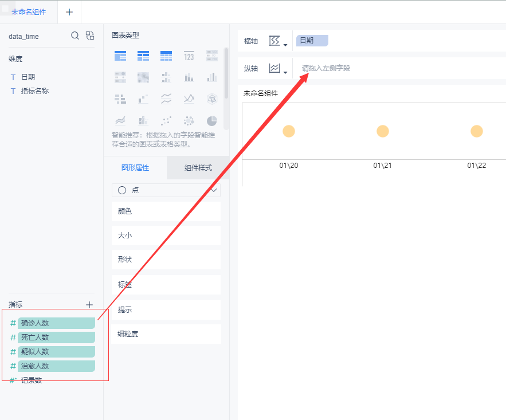The width and height of the screenshot is (506, 420).
Task: Select the scatter plot chart icon
Action: tap(166, 121)
